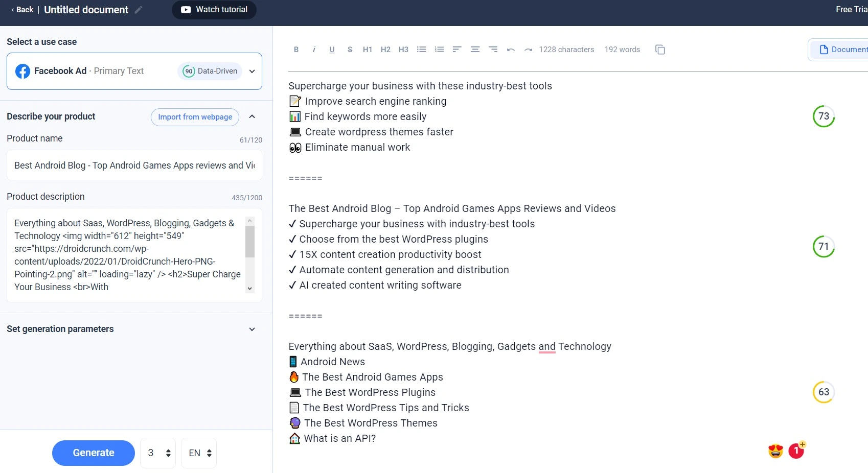Viewport: 868px width, 473px height.
Task: Click the score 71 circle indicator
Action: tap(824, 247)
